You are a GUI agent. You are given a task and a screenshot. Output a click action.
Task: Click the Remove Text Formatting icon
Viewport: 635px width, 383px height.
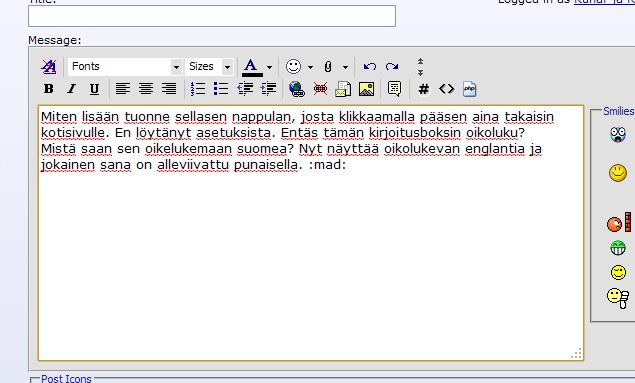tap(49, 66)
